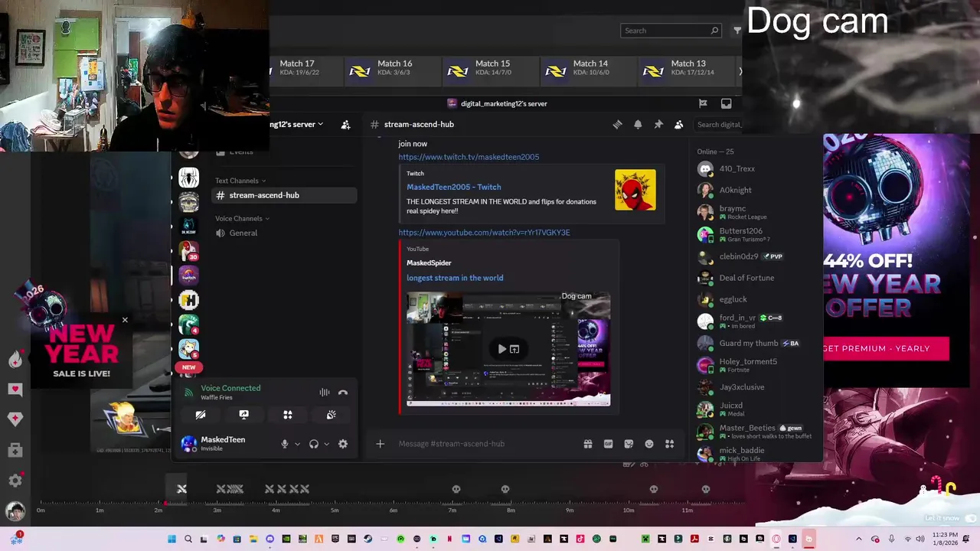Toggle noise suppression beside Voice Connected
The height and width of the screenshot is (551, 980).
coord(325,393)
